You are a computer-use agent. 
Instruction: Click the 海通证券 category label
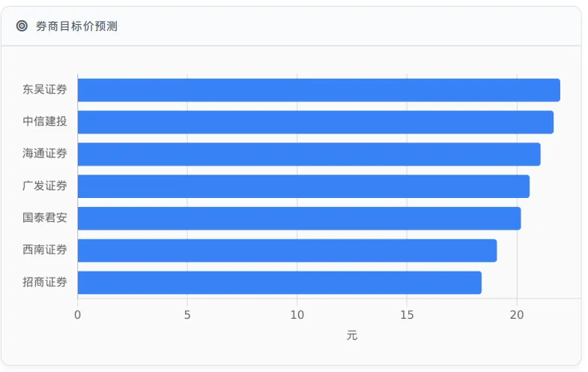pyautogui.click(x=45, y=154)
